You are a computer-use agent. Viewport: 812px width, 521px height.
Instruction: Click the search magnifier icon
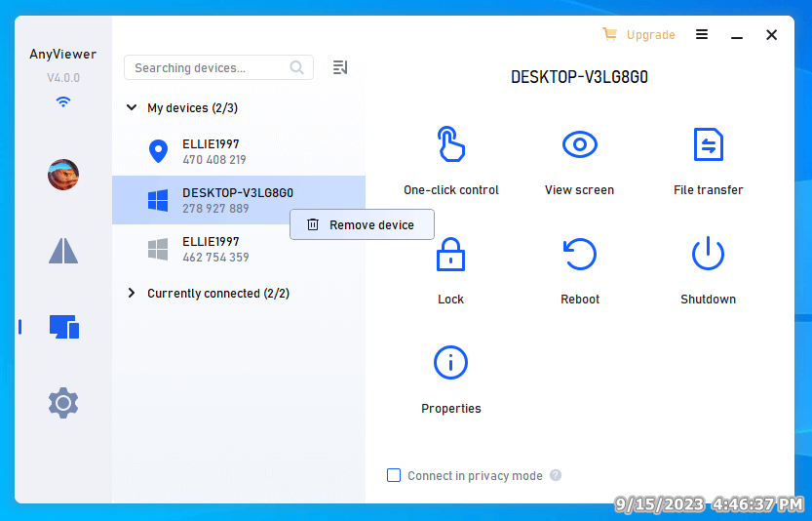(x=296, y=67)
